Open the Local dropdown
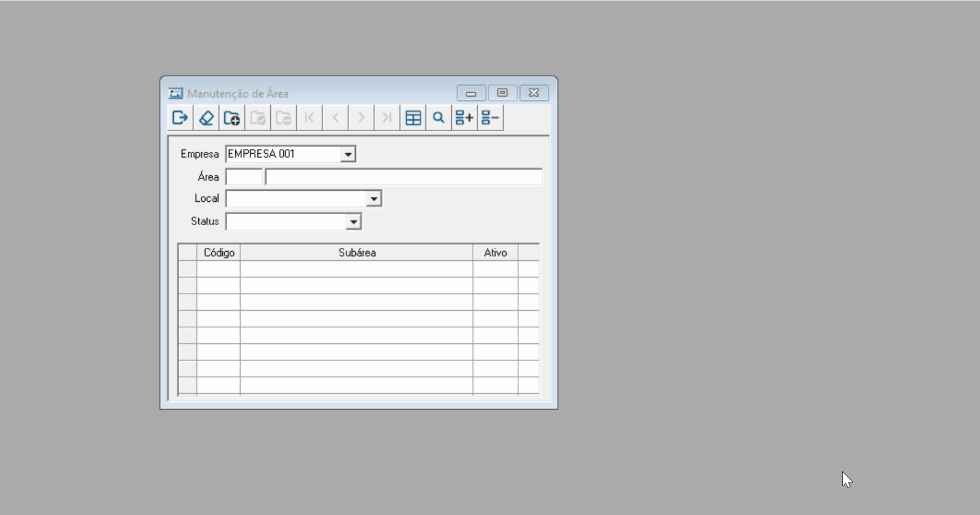Viewport: 980px width, 515px height. tap(374, 199)
